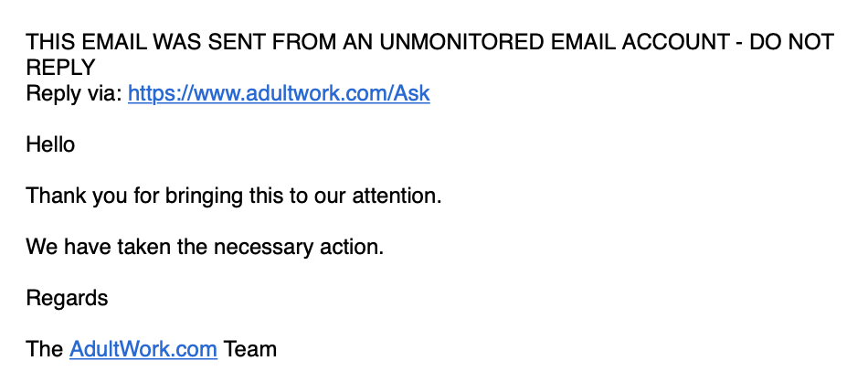Click the 'Regards' sign-off text

pos(67,299)
